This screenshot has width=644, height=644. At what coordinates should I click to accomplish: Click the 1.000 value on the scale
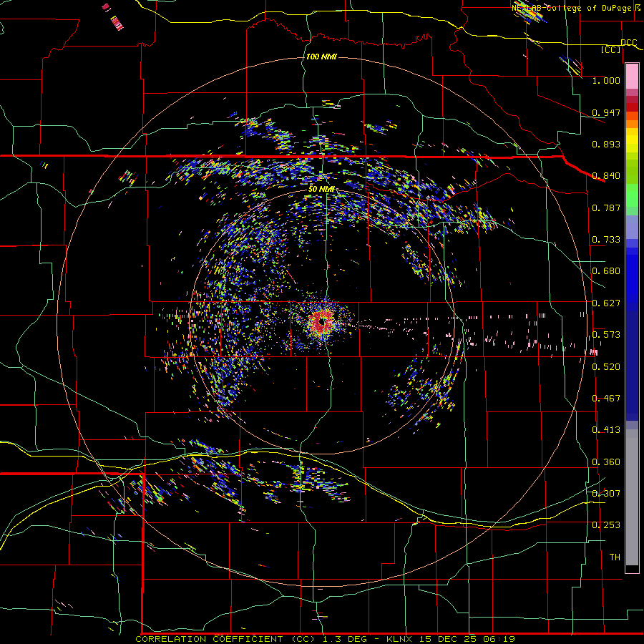coord(606,81)
